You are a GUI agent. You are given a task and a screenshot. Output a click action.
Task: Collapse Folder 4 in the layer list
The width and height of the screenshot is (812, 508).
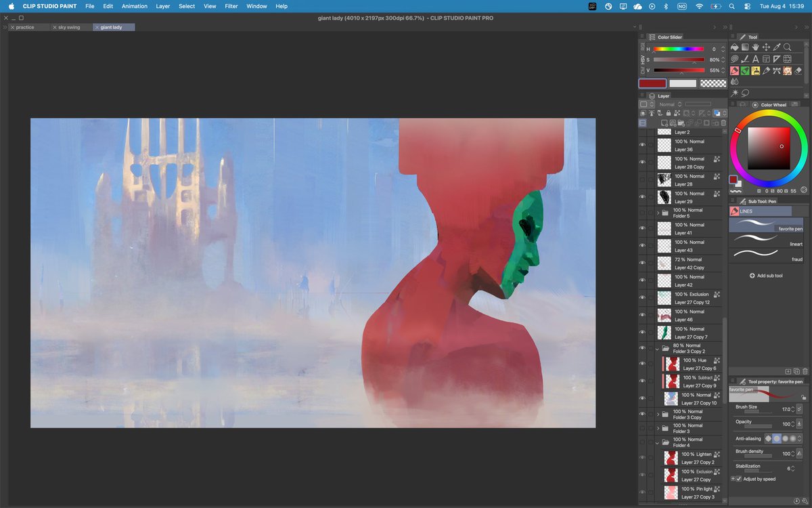tap(658, 442)
